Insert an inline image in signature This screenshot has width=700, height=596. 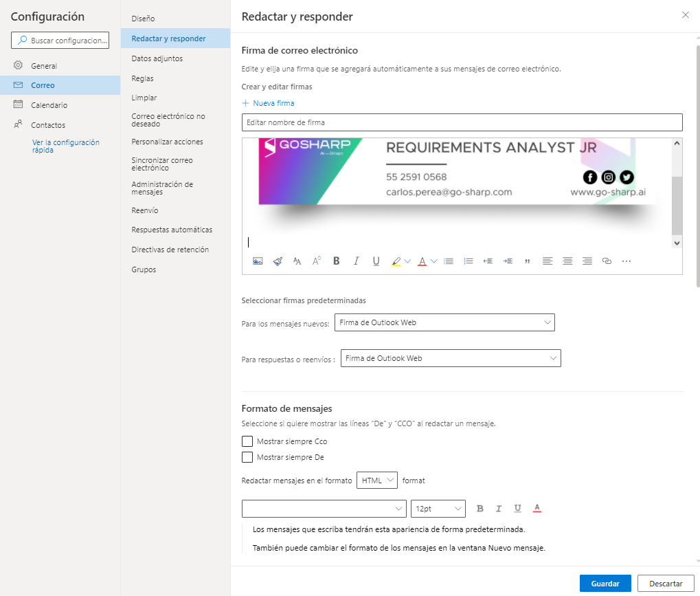pos(258,261)
